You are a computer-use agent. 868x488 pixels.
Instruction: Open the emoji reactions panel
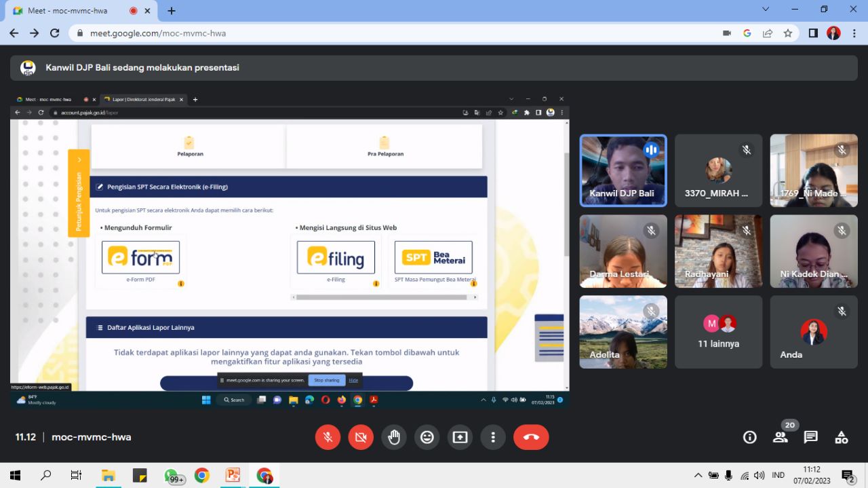[427, 437]
